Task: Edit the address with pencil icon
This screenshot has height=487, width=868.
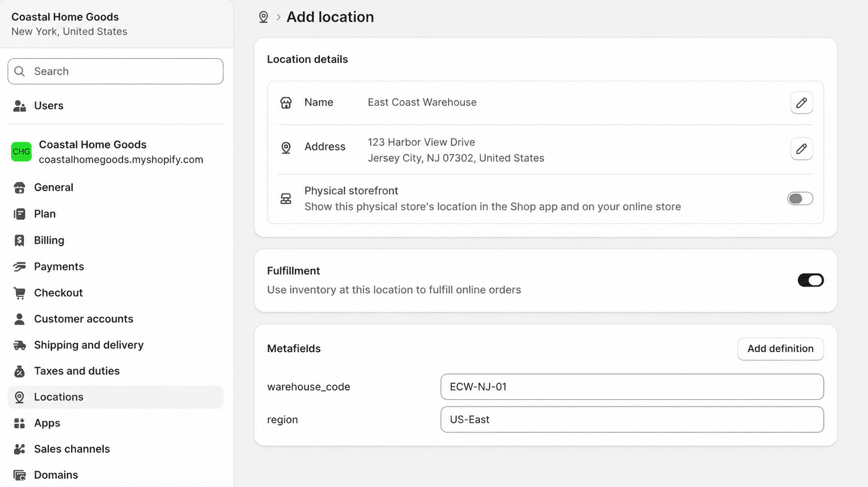Action: pos(802,149)
